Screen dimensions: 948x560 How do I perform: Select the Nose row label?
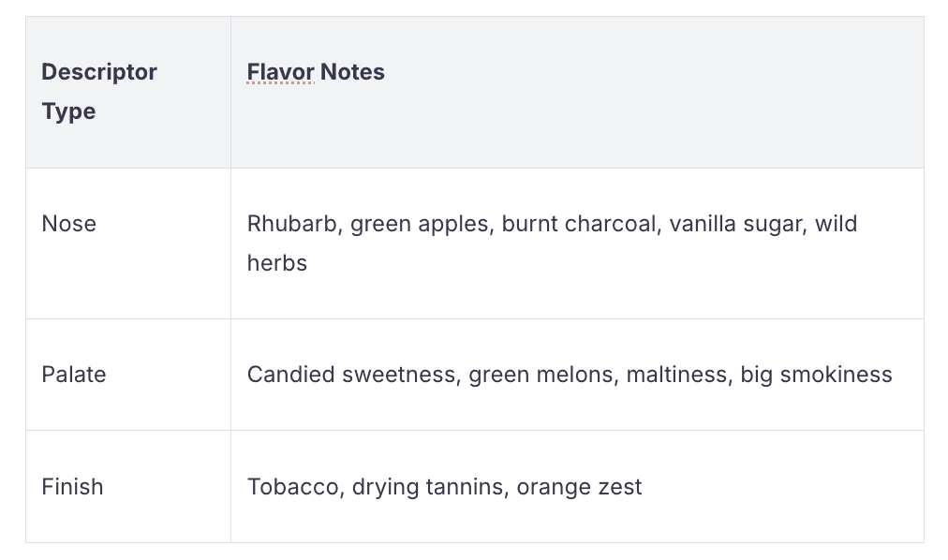[69, 224]
